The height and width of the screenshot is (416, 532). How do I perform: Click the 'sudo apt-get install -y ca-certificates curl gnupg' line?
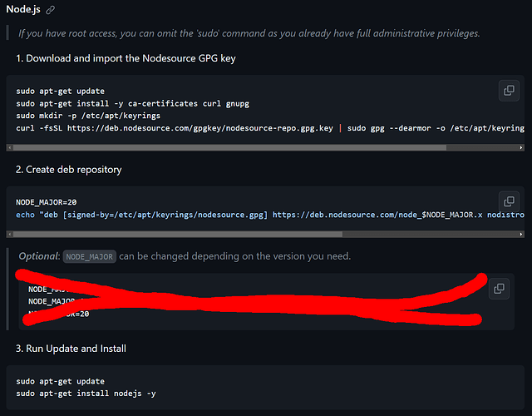tap(133, 103)
